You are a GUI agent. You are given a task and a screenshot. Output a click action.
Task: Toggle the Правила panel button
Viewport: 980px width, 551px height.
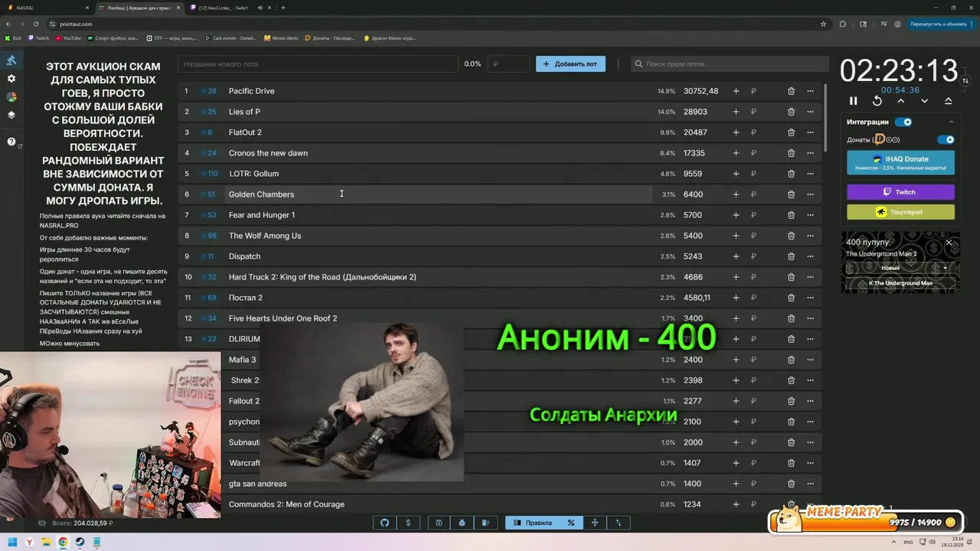532,523
